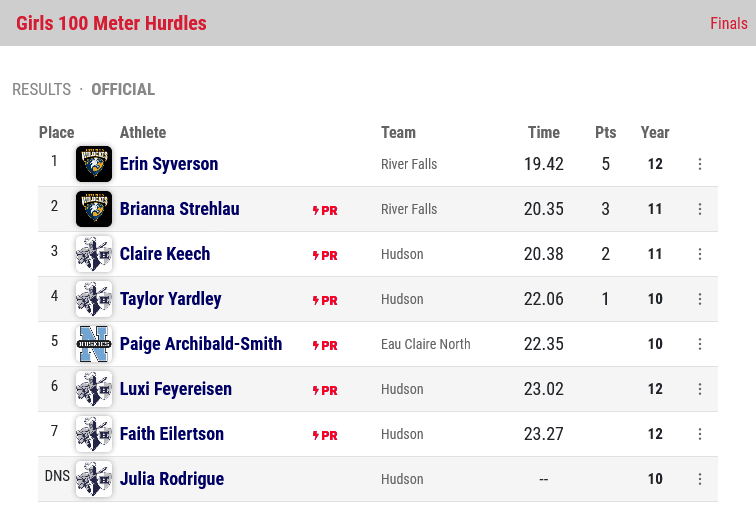Open more options for Erin Syverson's row

(x=700, y=164)
